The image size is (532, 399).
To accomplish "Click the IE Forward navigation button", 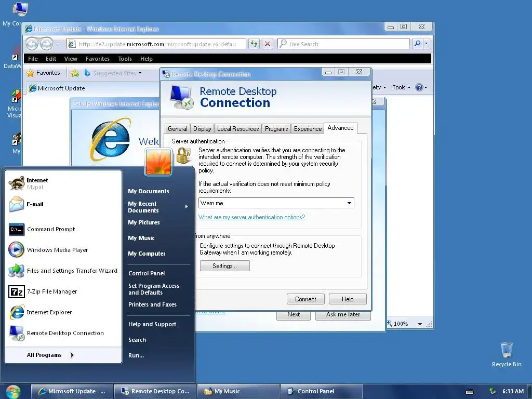I will pyautogui.click(x=46, y=44).
